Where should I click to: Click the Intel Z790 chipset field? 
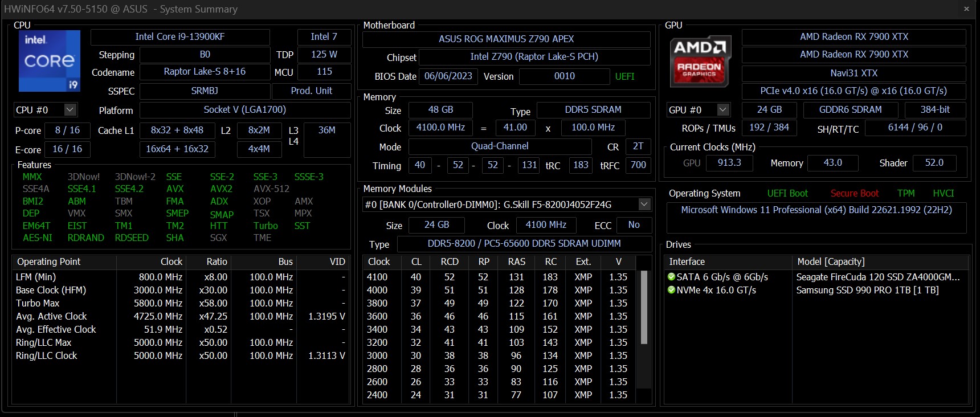(x=534, y=57)
